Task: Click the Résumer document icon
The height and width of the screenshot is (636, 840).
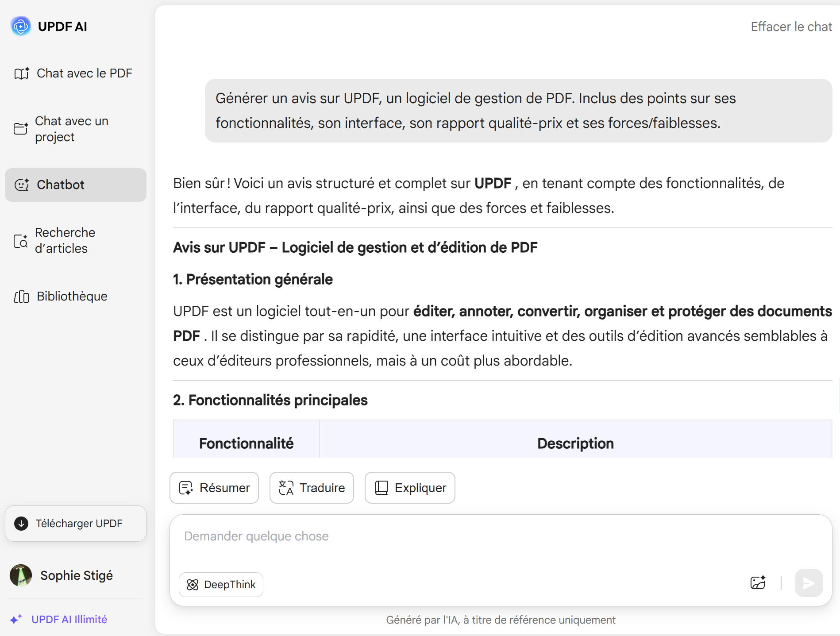Action: pos(186,488)
